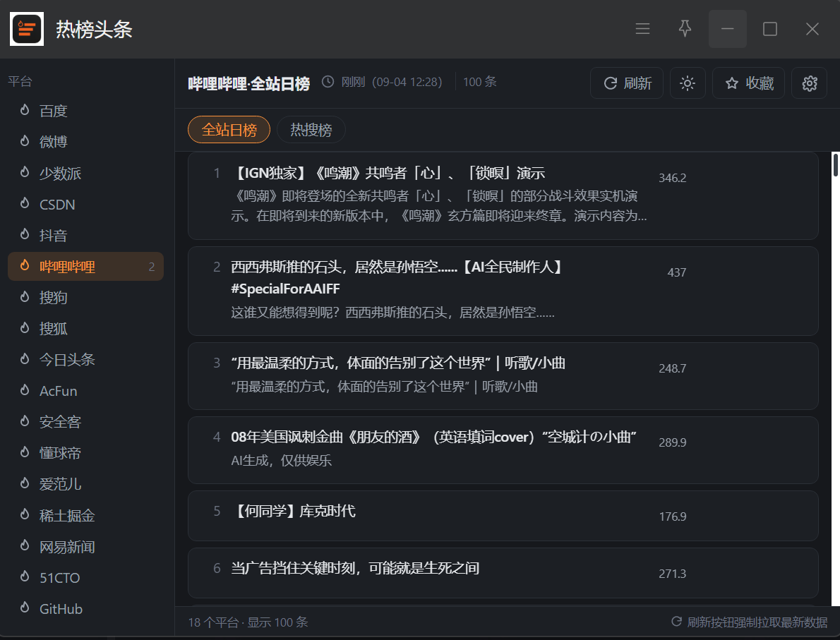This screenshot has width=840, height=640.
Task: Open the IGN独家《鸣潮》共鸣者演示 headline
Action: [x=388, y=173]
